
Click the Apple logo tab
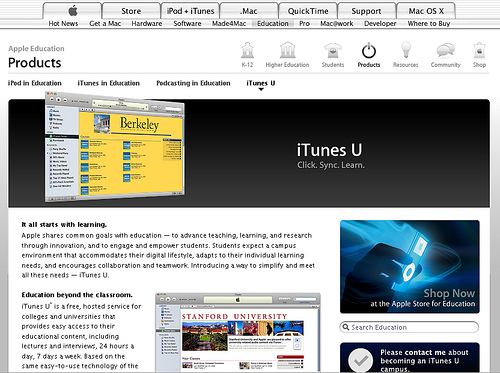72,11
